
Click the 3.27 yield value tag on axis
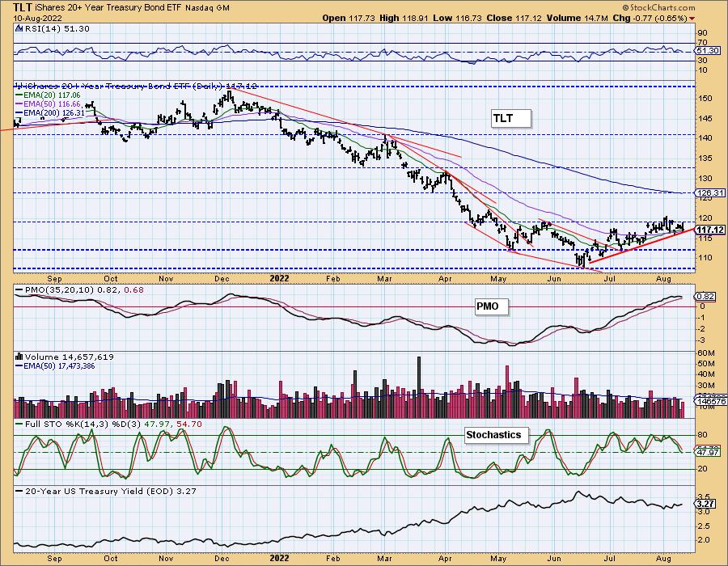pyautogui.click(x=706, y=504)
